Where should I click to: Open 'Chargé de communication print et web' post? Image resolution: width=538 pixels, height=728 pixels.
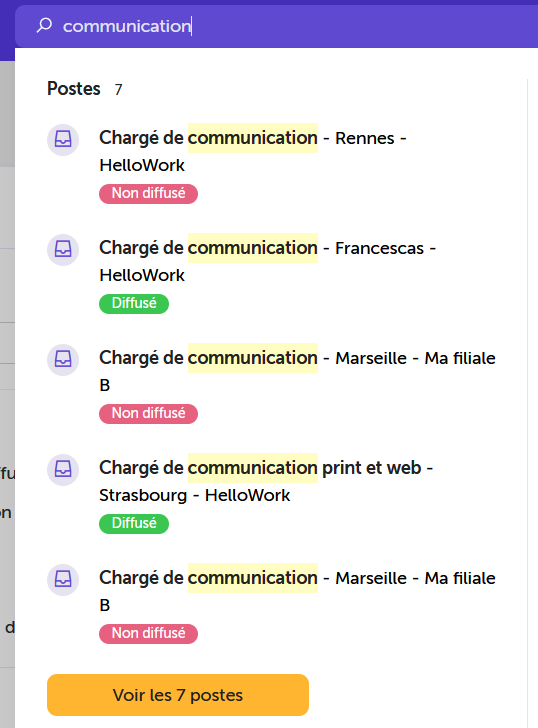point(266,481)
